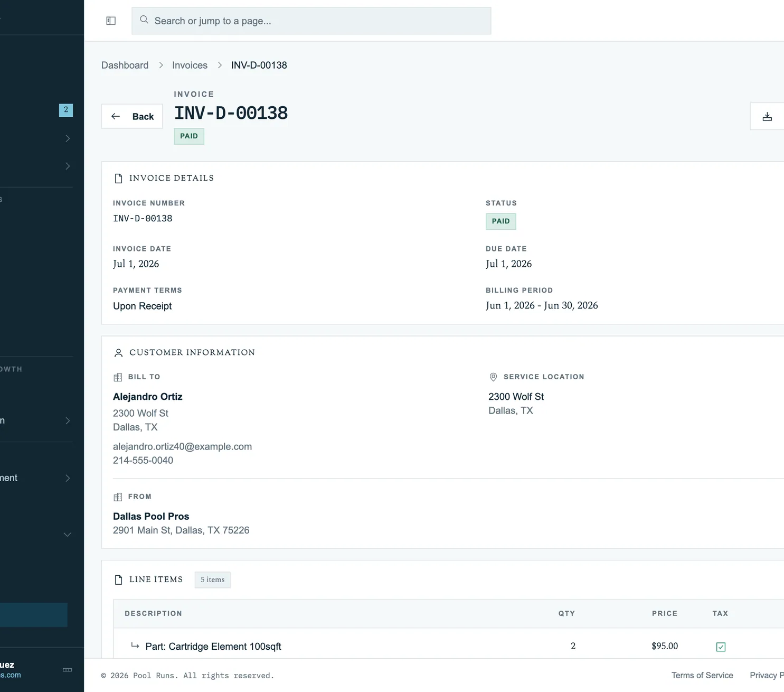Expand first sidebar chevron below badge
The width and height of the screenshot is (784, 692).
tap(68, 138)
